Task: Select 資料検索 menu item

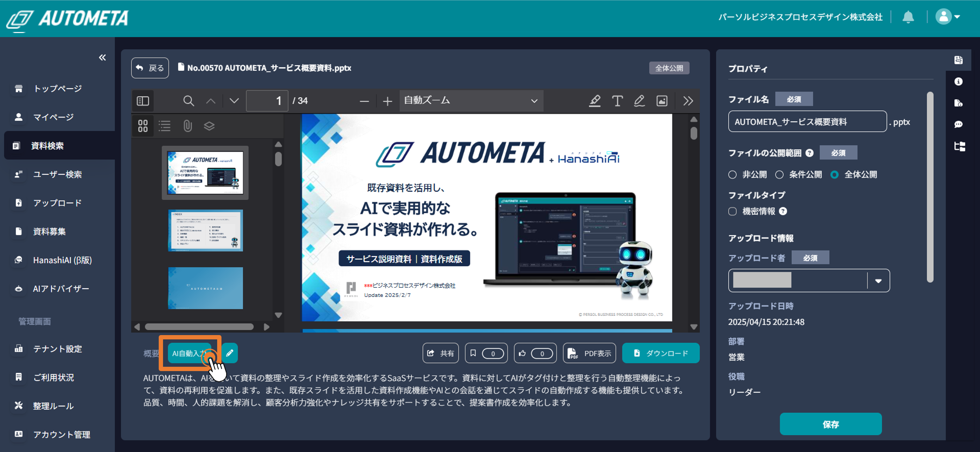Action: (x=59, y=146)
